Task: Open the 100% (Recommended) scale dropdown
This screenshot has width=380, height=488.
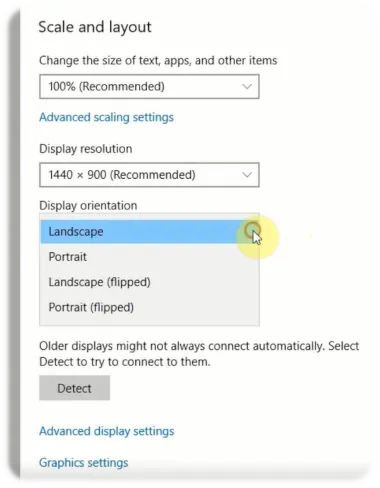Action: (x=149, y=87)
